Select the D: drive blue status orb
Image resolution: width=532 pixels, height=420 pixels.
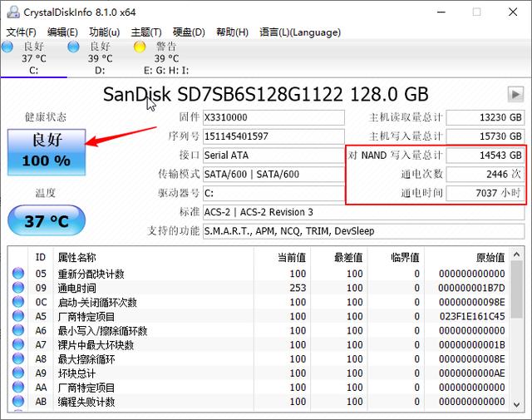click(x=73, y=47)
